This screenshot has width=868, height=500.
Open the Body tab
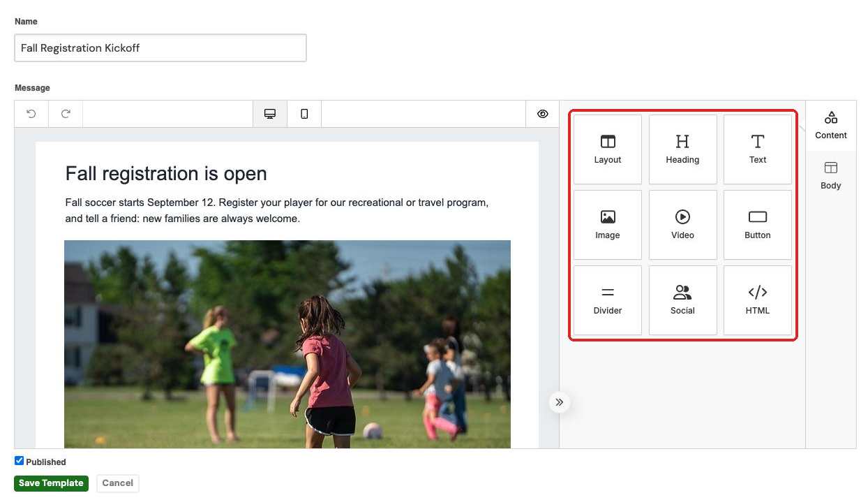pyautogui.click(x=831, y=176)
